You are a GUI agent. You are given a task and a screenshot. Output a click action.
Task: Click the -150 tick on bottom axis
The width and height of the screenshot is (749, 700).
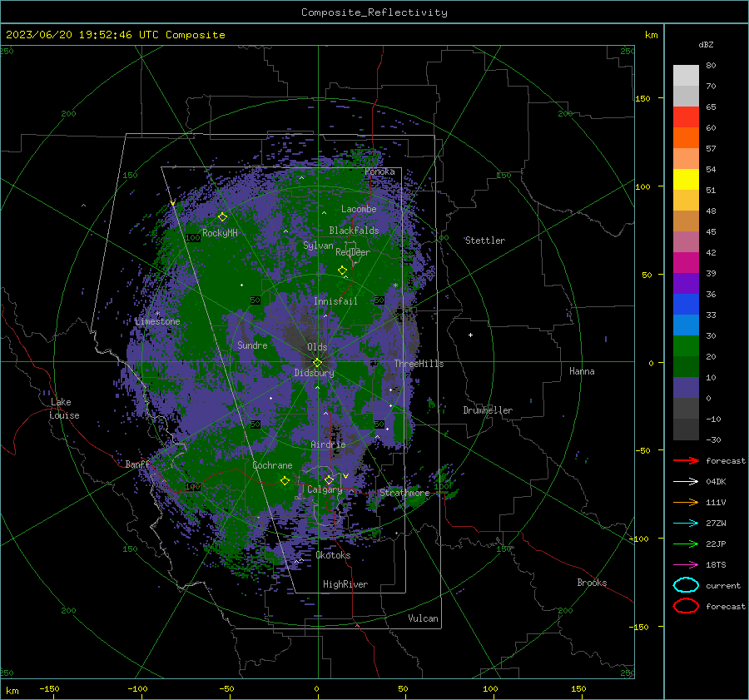(49, 688)
